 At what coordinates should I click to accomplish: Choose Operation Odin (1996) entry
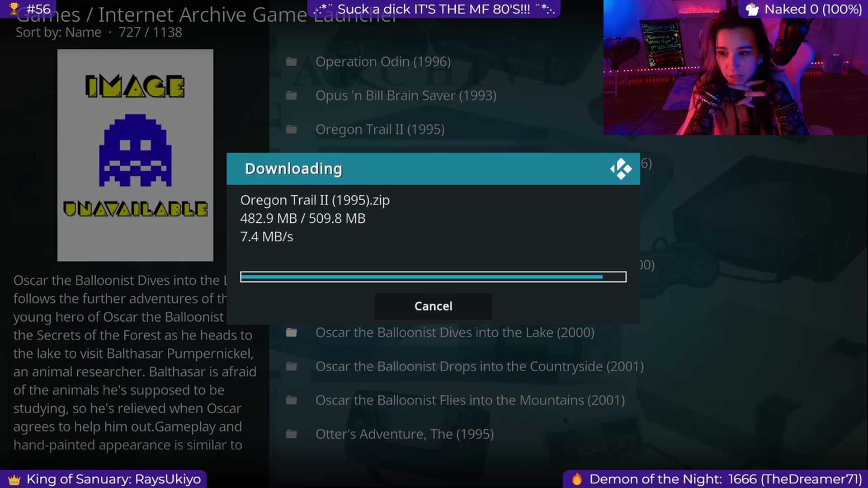383,61
